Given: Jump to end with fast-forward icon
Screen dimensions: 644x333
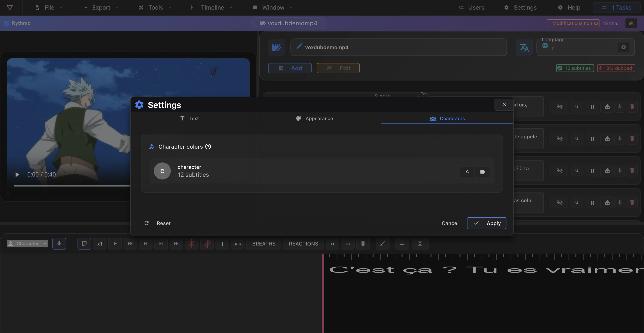Looking at the screenshot, I should click(x=176, y=244).
